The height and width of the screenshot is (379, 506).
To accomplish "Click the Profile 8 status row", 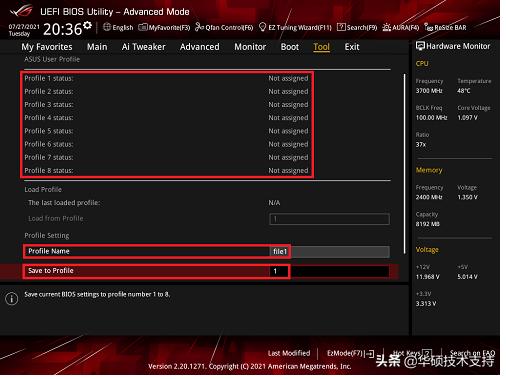I will click(166, 171).
